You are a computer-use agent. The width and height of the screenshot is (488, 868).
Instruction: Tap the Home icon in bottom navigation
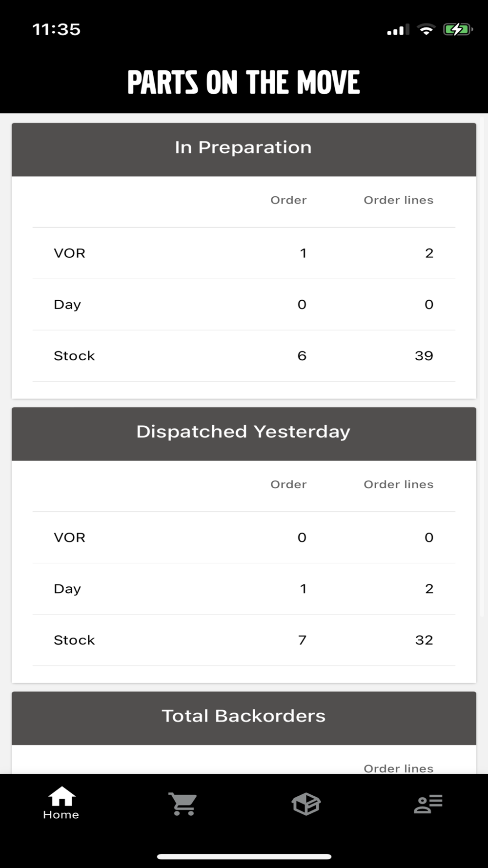(x=61, y=796)
